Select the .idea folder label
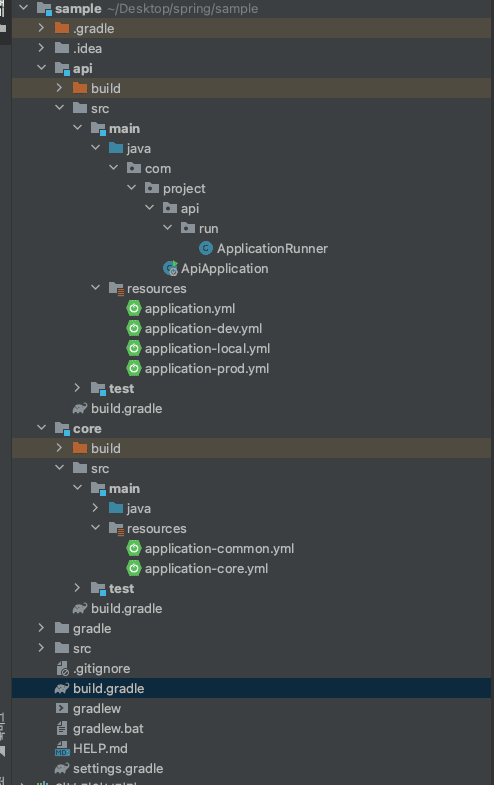Screen dimensions: 494x785 (87, 48)
